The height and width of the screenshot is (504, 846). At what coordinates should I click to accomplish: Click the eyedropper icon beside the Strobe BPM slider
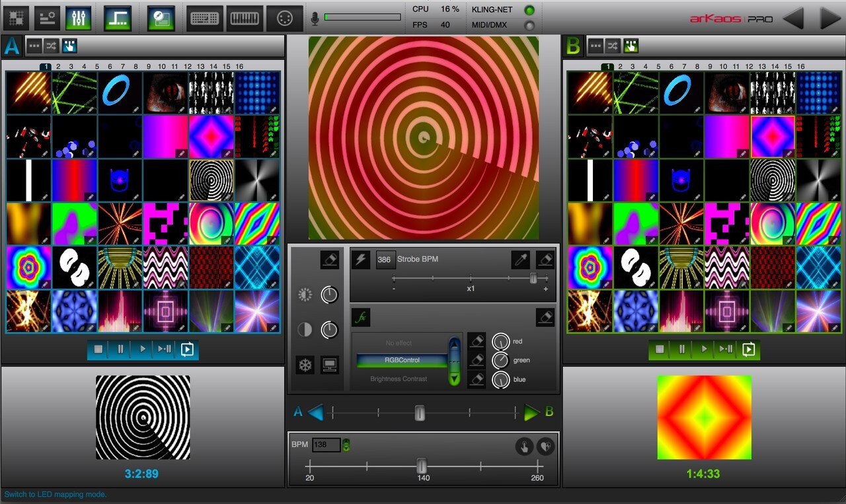coord(519,259)
